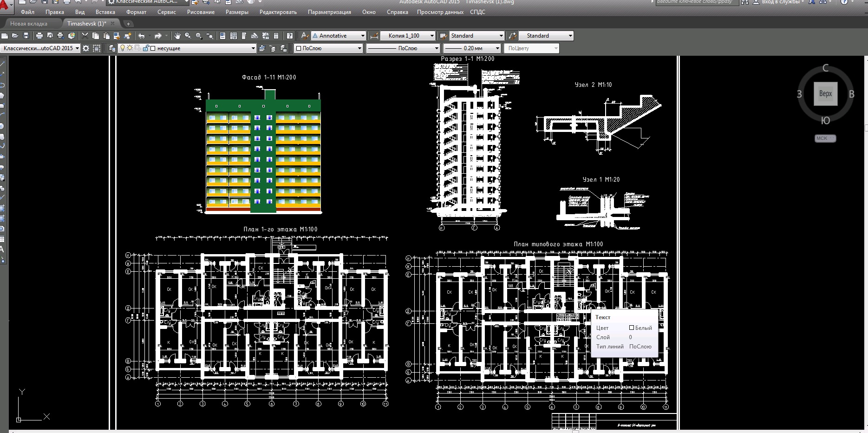868x433 pixels.
Task: Click ViewCube compass direction Ю
Action: tap(826, 121)
